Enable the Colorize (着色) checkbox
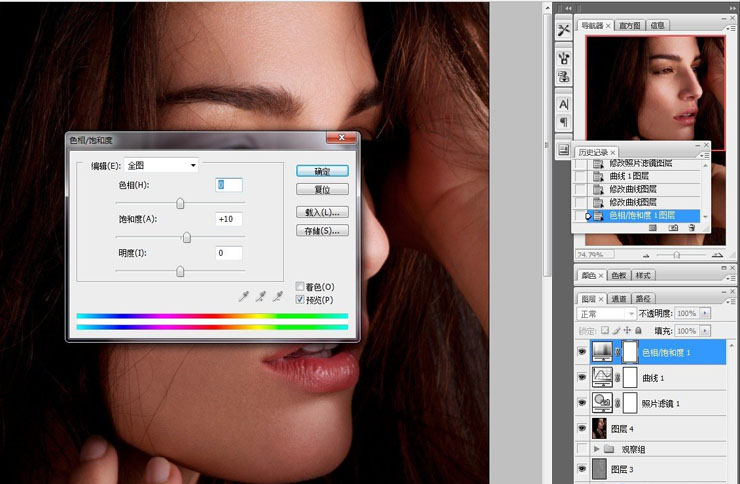740x484 pixels. click(x=300, y=286)
